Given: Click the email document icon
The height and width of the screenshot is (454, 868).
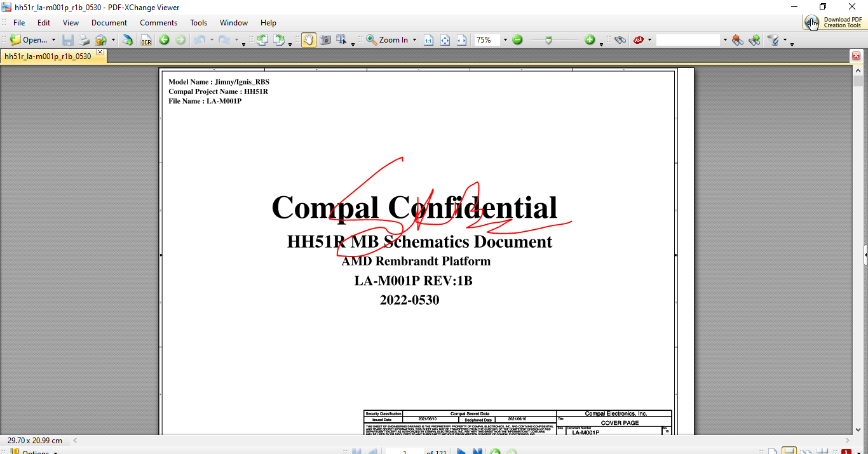Looking at the screenshot, I should click(x=128, y=40).
